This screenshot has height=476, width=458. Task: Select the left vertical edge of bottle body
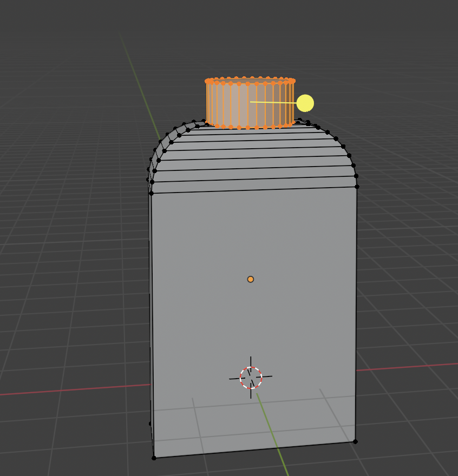pos(152,325)
